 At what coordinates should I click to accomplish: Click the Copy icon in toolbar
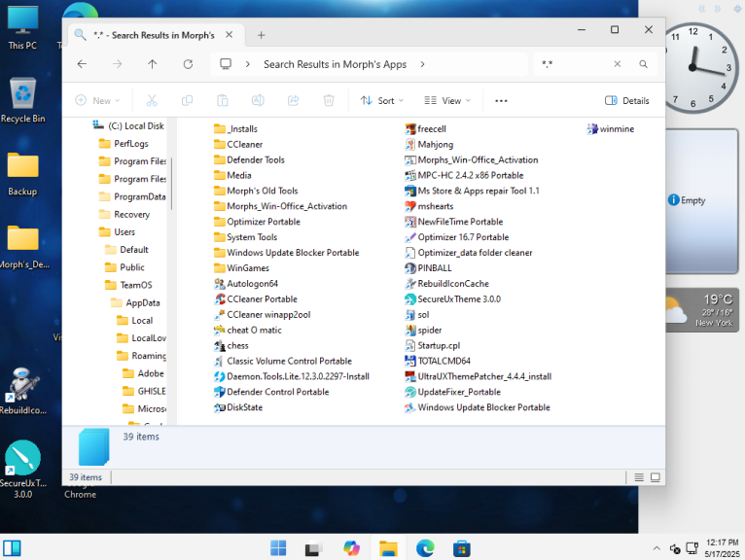[187, 101]
